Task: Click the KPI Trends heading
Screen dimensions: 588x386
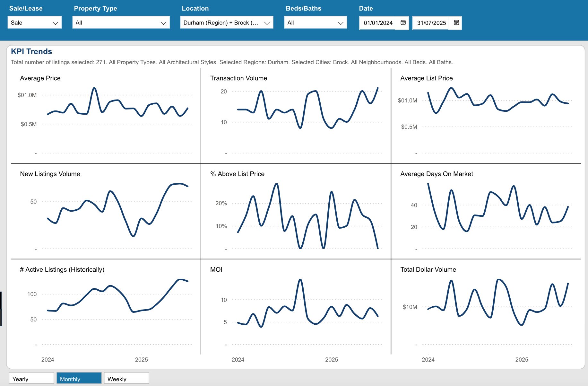Action: click(31, 51)
